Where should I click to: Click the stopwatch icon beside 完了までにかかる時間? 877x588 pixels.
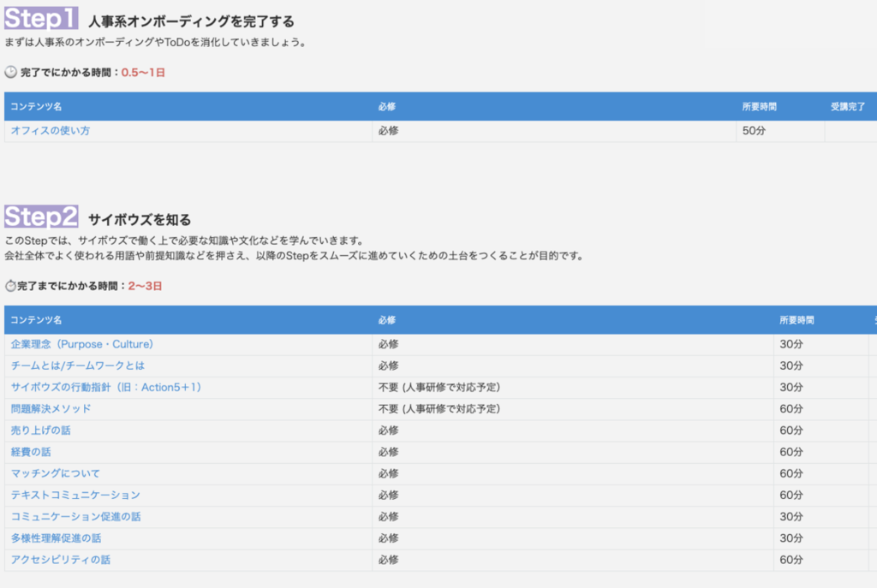tap(10, 286)
